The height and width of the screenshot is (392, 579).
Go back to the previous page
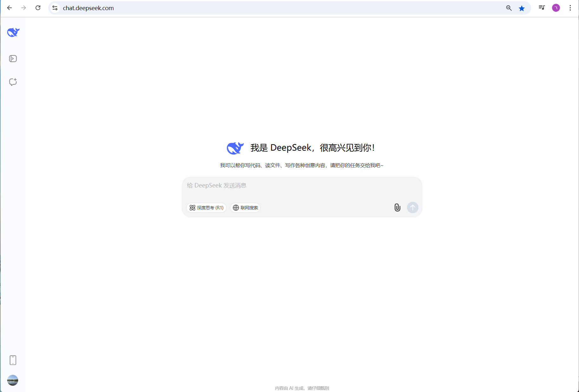click(10, 8)
